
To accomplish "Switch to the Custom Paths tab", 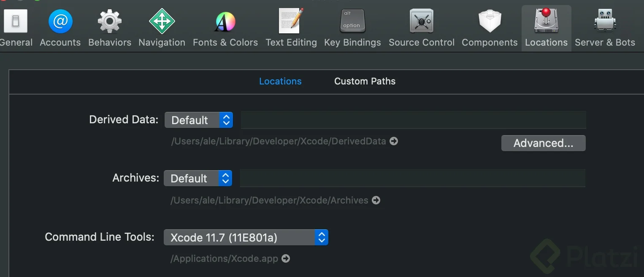I will (365, 81).
